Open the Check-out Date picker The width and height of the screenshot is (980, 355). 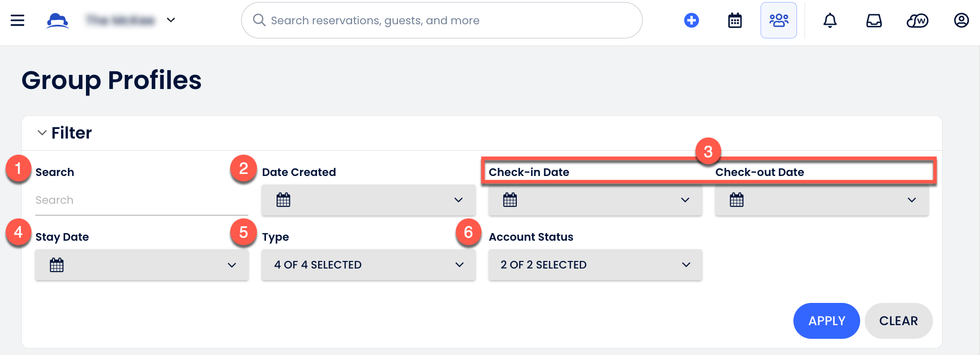pos(822,200)
